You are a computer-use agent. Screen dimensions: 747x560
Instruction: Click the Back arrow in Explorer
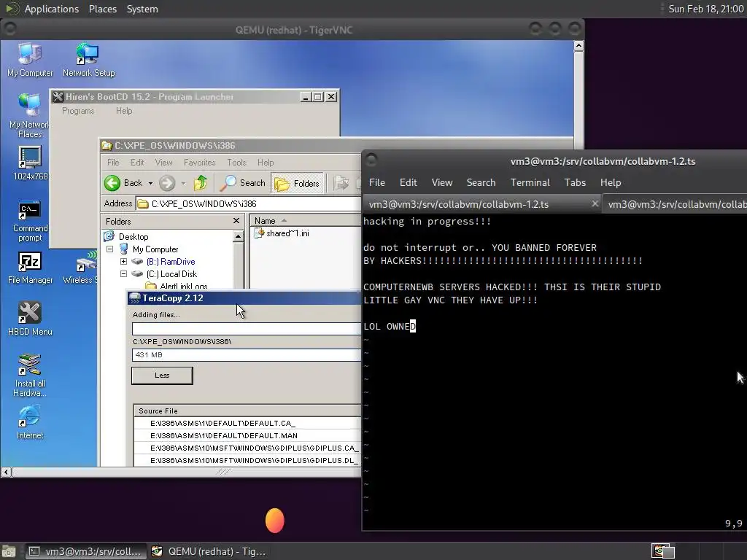pos(123,183)
